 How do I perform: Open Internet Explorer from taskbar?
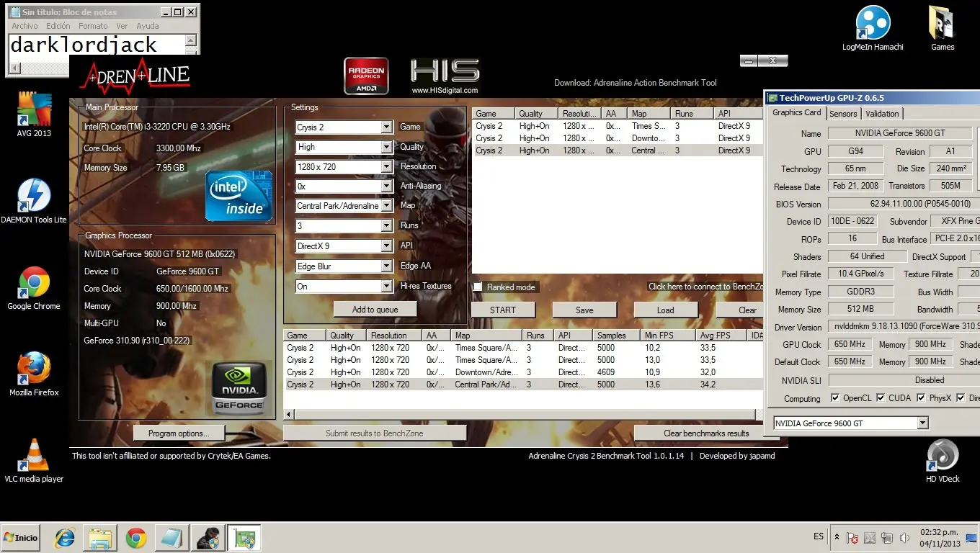tap(65, 538)
